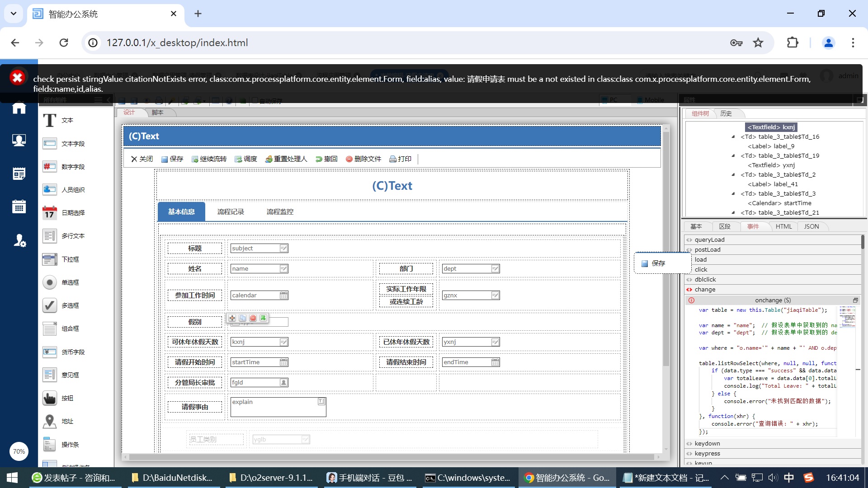This screenshot has height=488, width=868.
Task: Collapse the table_3_table$Td_3 tree node
Action: (x=733, y=193)
